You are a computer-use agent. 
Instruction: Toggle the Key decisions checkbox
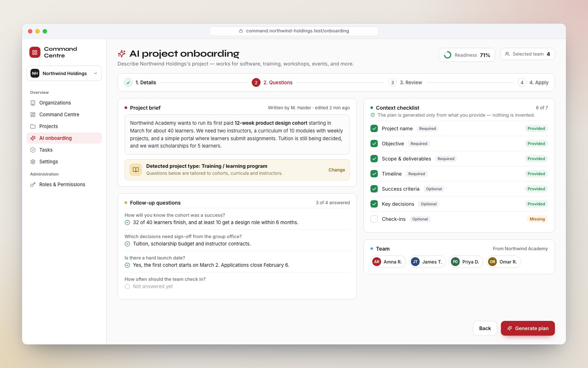point(374,204)
